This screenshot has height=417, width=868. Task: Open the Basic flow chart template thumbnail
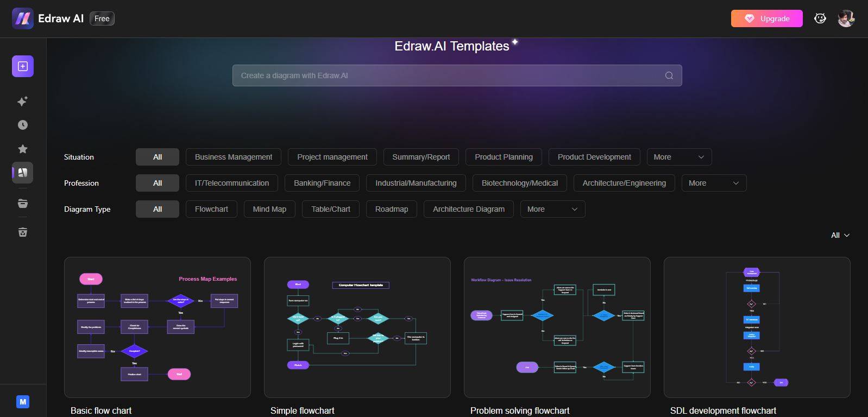pyautogui.click(x=158, y=327)
